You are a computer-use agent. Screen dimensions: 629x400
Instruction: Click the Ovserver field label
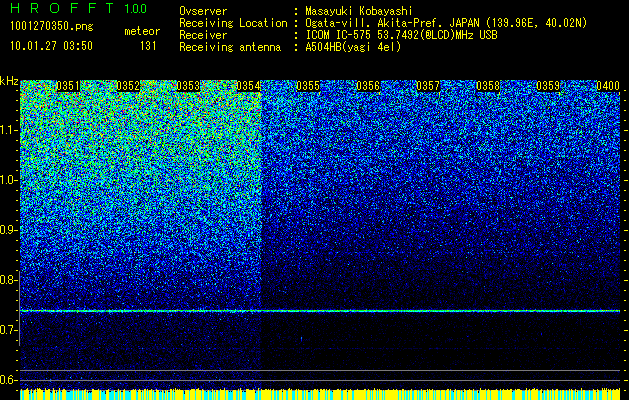pyautogui.click(x=203, y=12)
